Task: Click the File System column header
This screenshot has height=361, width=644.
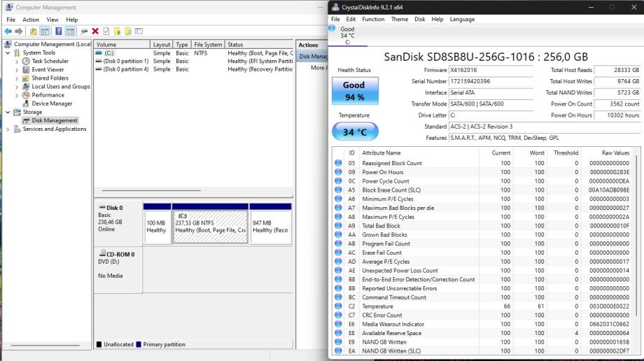Action: [x=208, y=44]
